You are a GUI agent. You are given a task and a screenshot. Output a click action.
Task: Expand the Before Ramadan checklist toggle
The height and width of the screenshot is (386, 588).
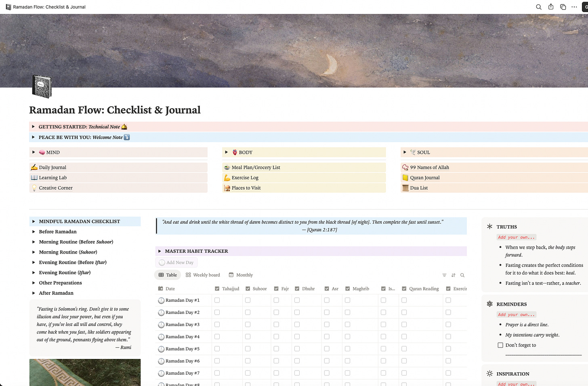[34, 232]
